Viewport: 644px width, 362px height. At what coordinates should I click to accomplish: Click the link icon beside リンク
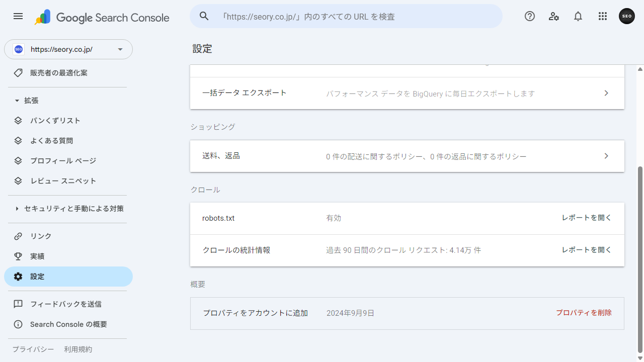(x=18, y=236)
